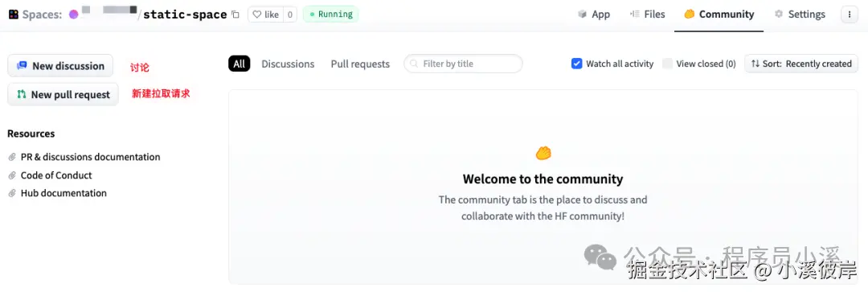Switch to the Files tab
868x292 pixels.
(647, 14)
